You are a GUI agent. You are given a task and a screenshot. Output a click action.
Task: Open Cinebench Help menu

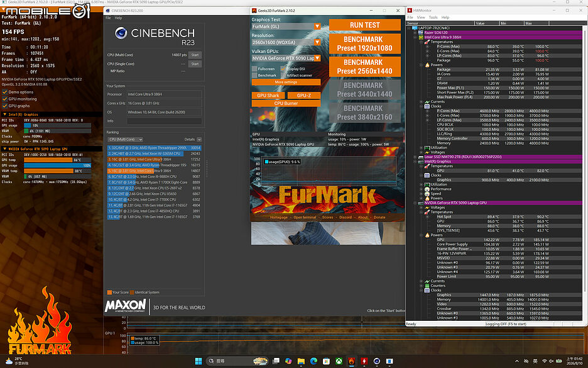pyautogui.click(x=118, y=18)
